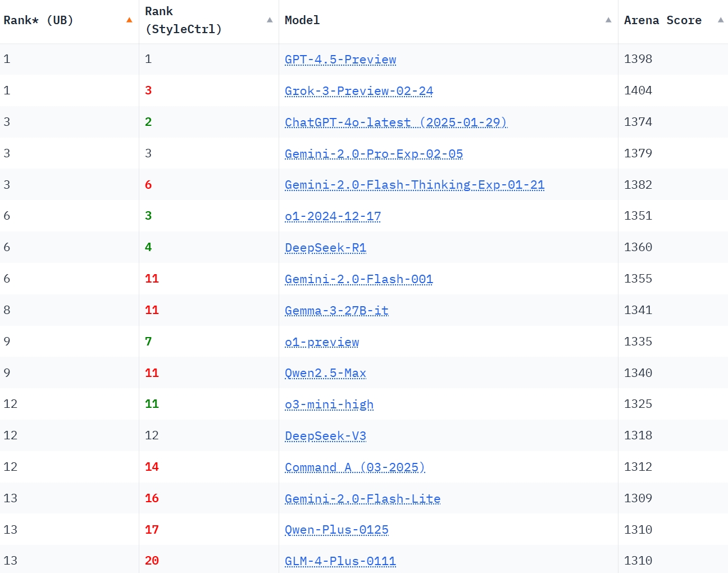Select the arena score 1325
Viewport: 728px width, 573px height.
(638, 404)
